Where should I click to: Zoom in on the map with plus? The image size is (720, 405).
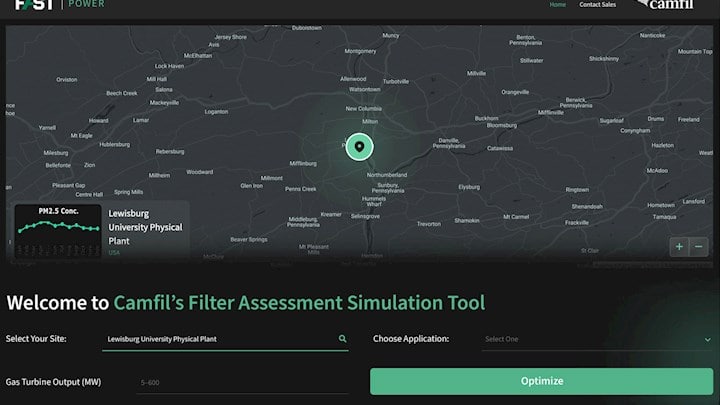[x=679, y=246]
